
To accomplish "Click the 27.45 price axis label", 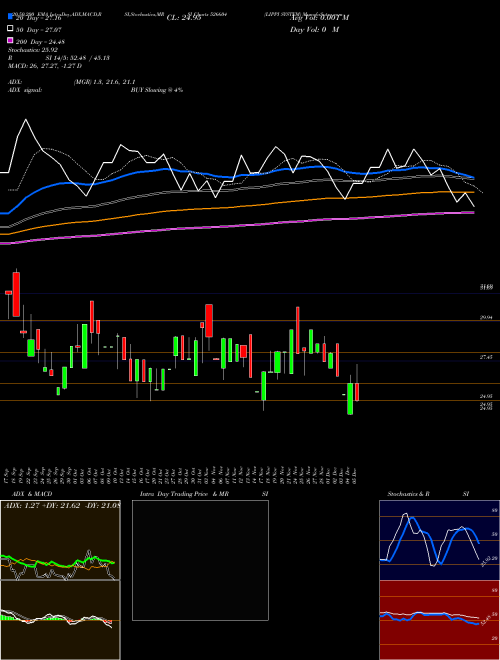I will click(486, 357).
